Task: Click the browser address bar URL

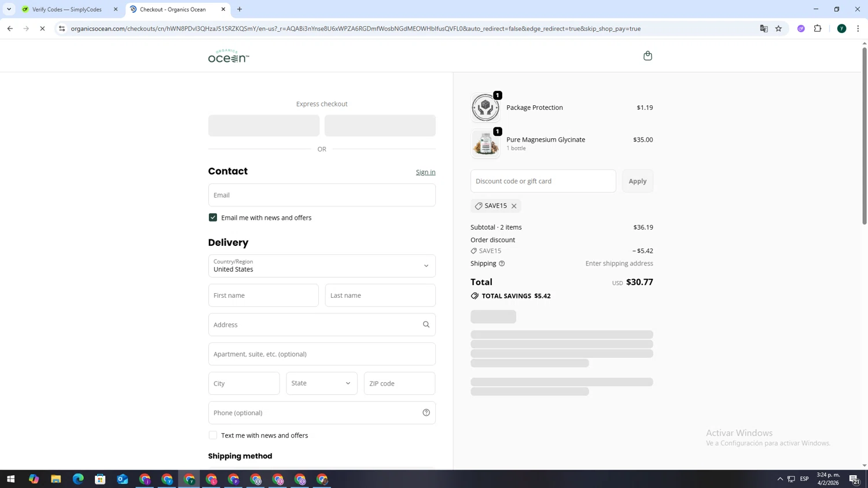Action: 355,28
